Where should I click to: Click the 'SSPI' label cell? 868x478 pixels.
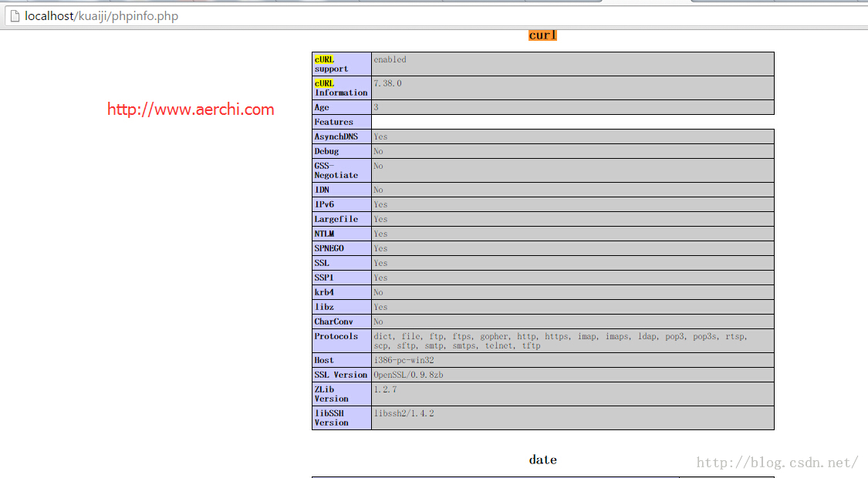[342, 278]
